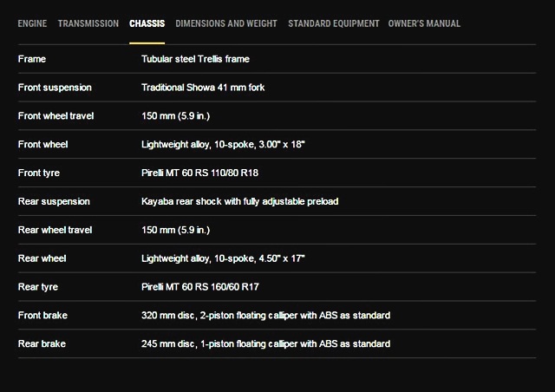Select the Front suspension row label

pos(55,88)
